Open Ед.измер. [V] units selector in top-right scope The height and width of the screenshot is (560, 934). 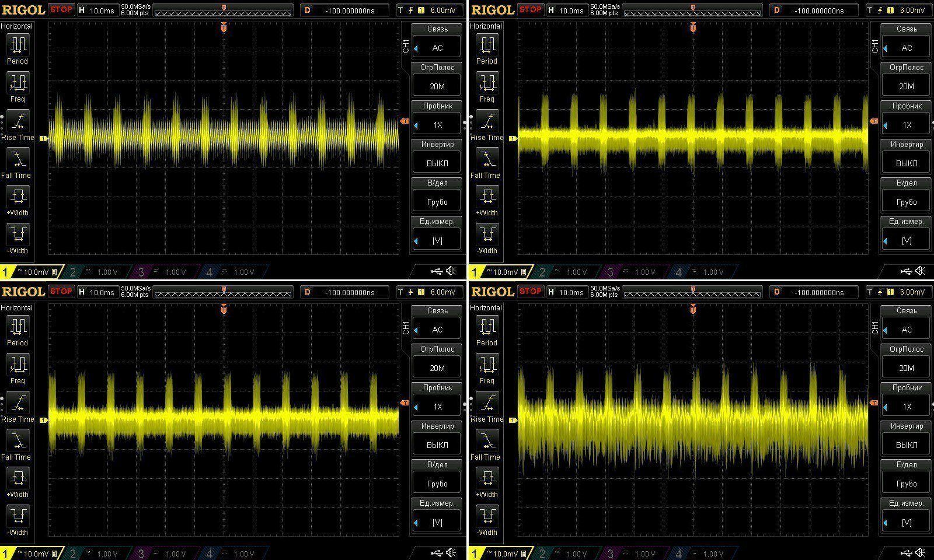coord(906,240)
